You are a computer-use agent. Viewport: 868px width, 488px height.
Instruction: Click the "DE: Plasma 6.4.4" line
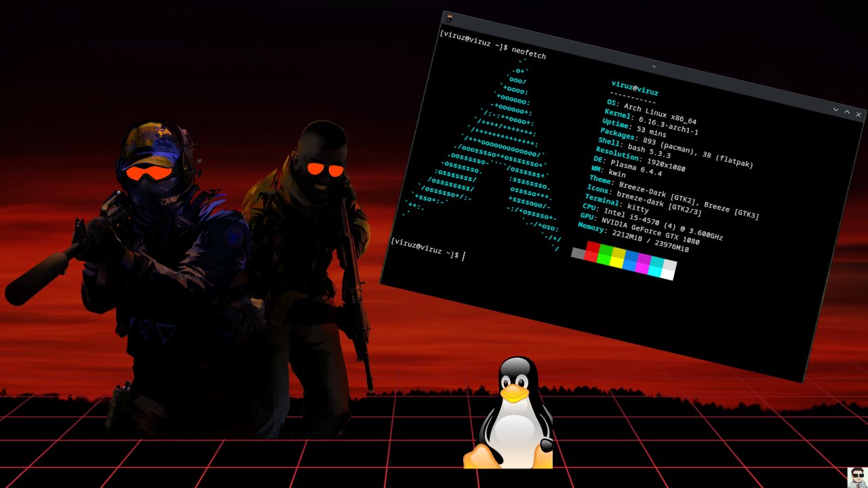point(627,167)
